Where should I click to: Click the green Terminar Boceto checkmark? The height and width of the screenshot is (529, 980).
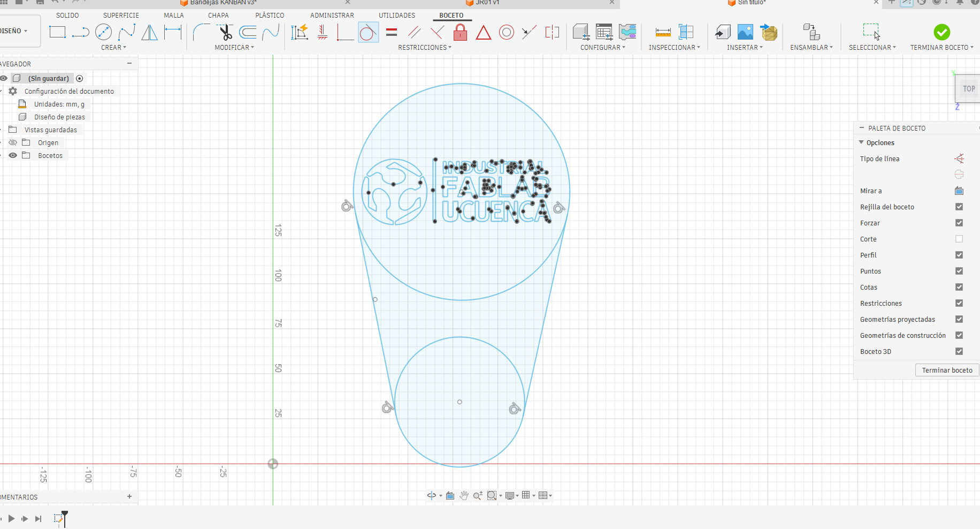coord(941,32)
